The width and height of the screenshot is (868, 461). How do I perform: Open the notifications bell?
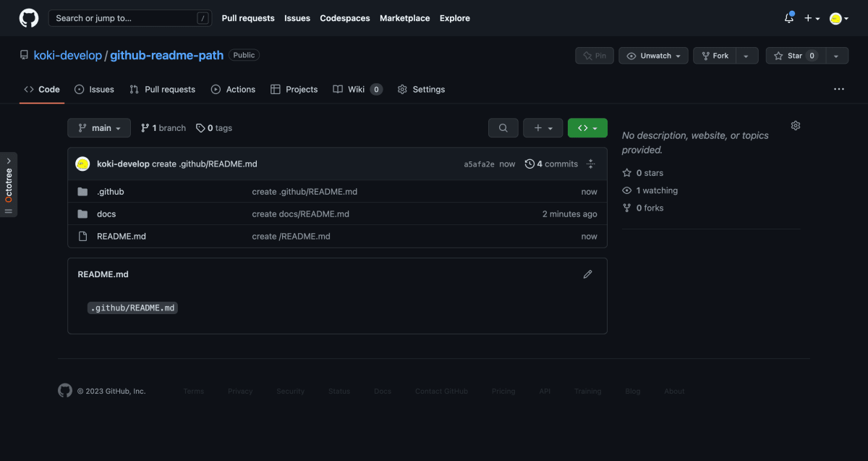[x=789, y=18]
